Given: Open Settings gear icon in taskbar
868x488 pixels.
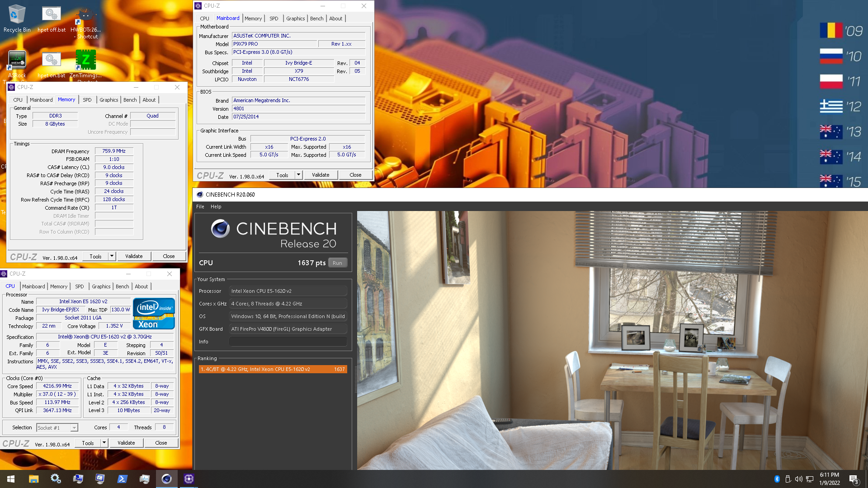Looking at the screenshot, I should click(x=56, y=479).
